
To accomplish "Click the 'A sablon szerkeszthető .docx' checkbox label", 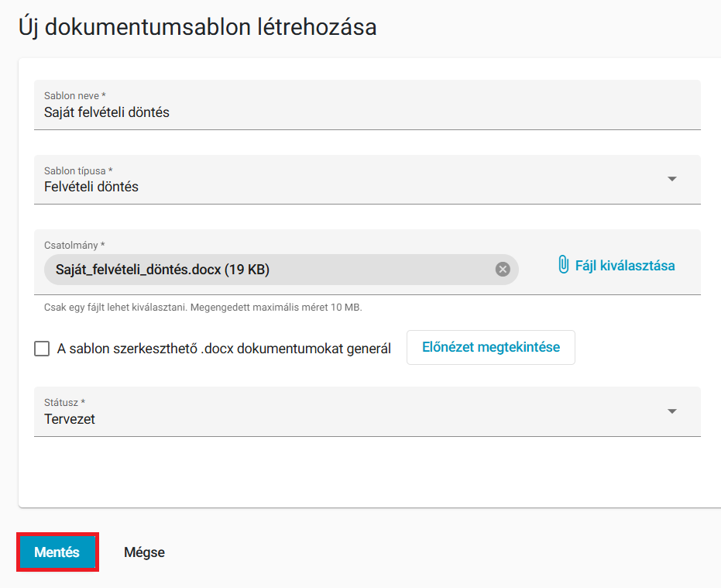I will click(x=224, y=349).
